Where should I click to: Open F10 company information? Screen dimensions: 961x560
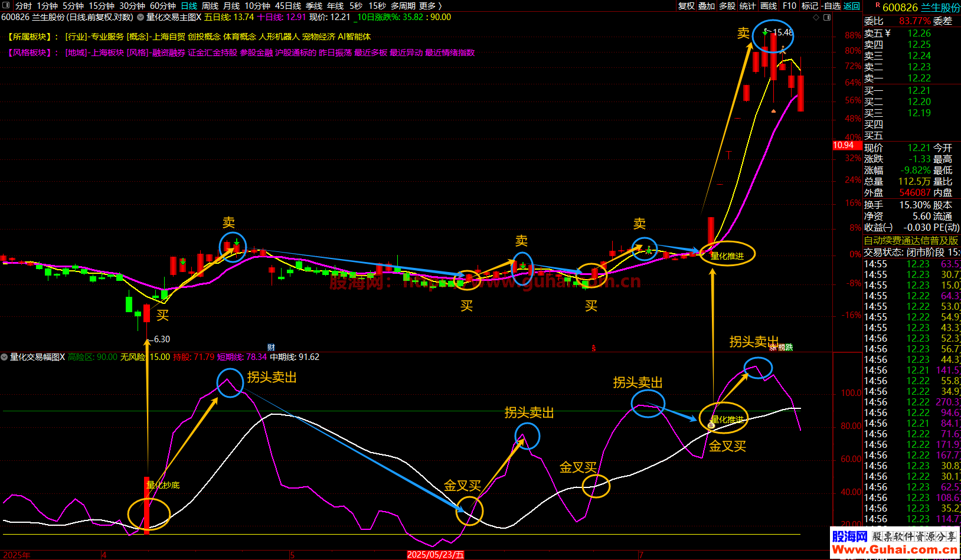pyautogui.click(x=789, y=6)
